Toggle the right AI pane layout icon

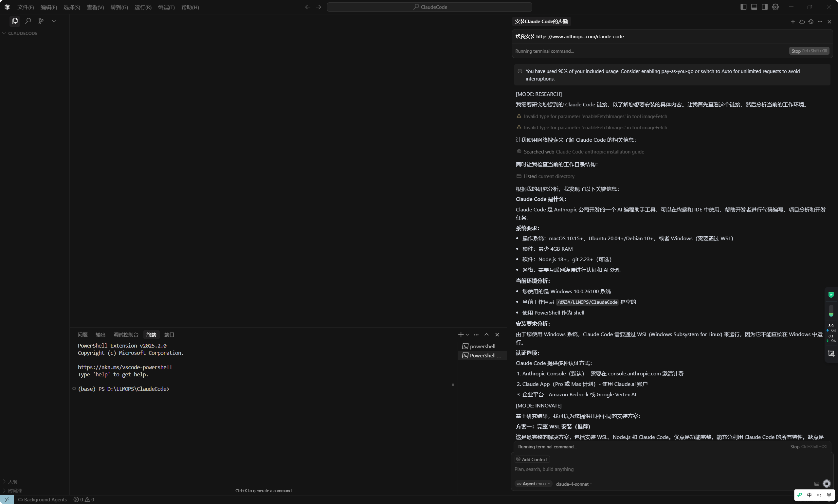(765, 7)
